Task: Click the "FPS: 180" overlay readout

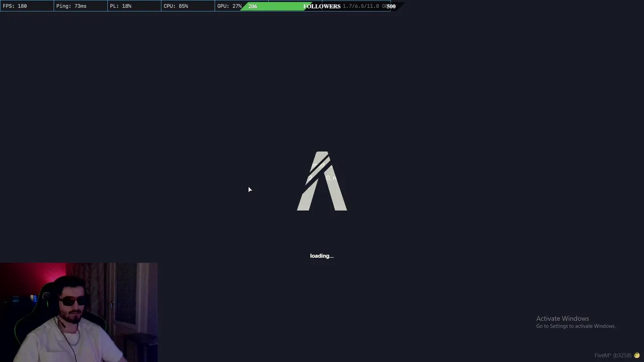Action: pos(15,6)
